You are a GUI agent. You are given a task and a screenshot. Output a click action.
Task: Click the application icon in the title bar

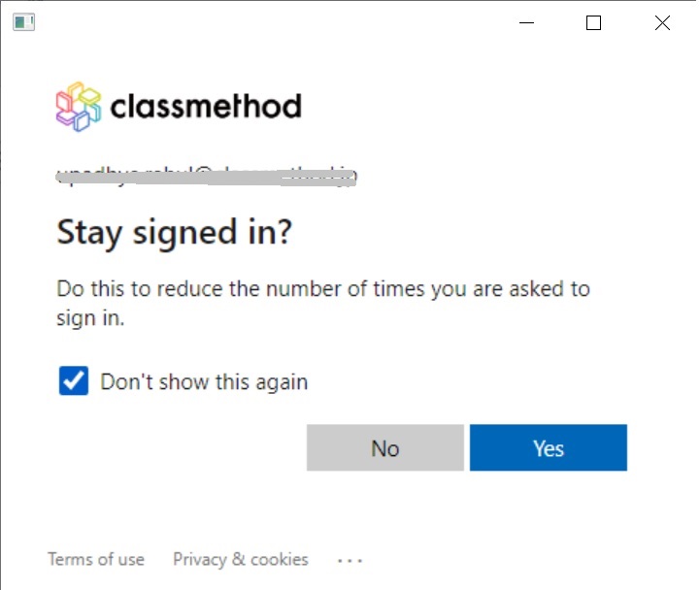click(23, 22)
